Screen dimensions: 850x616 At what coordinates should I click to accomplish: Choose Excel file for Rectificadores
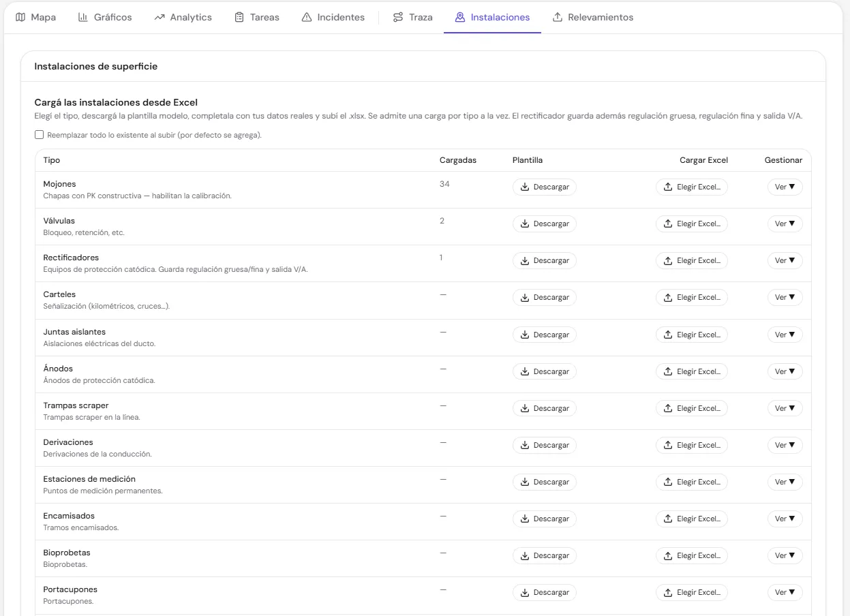pyautogui.click(x=692, y=260)
